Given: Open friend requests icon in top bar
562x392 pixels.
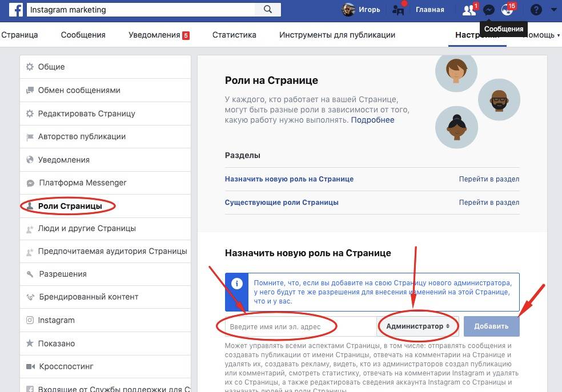Looking at the screenshot, I should [469, 10].
